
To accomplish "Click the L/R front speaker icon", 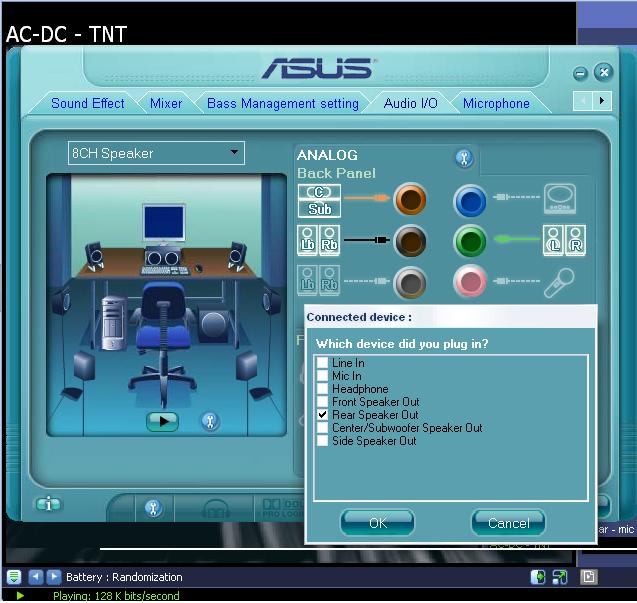I will [565, 241].
